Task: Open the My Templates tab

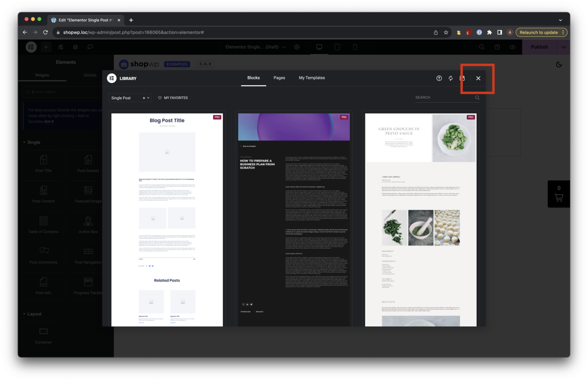Action: click(x=312, y=78)
